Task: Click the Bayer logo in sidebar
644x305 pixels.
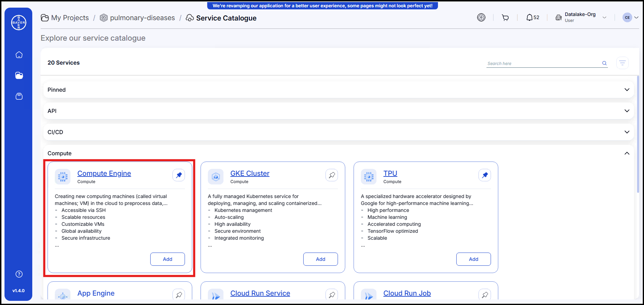Action: click(x=19, y=23)
